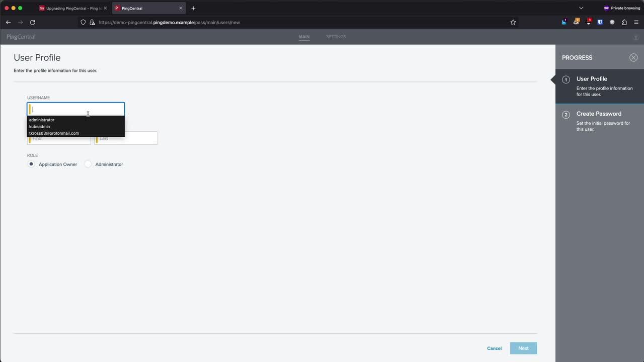Viewport: 644px width, 362px height.
Task: Choose 'administrator' from username suggestions
Action: pyautogui.click(x=75, y=120)
